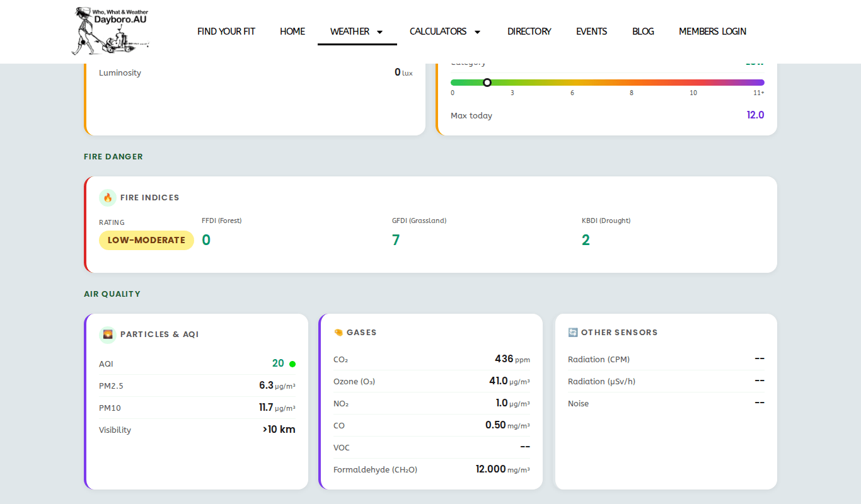Go to the Home page
861x504 pixels.
tap(292, 31)
